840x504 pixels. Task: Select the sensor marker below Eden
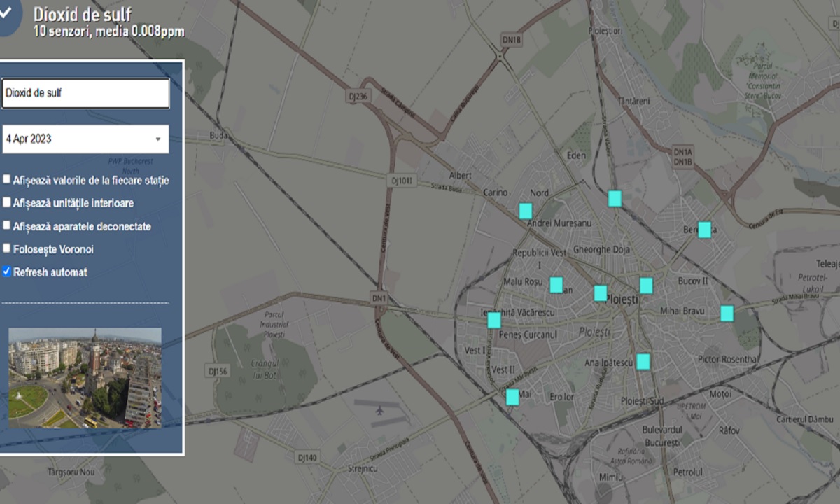[x=615, y=199]
